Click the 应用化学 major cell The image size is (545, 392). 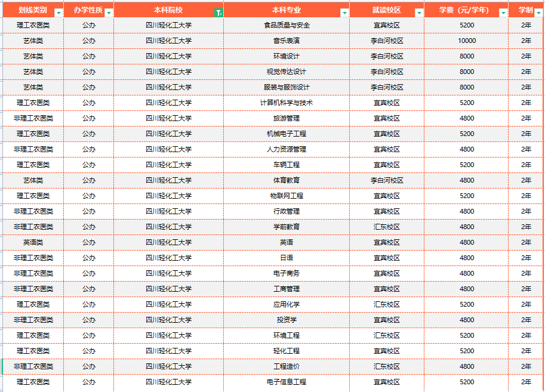tap(287, 304)
